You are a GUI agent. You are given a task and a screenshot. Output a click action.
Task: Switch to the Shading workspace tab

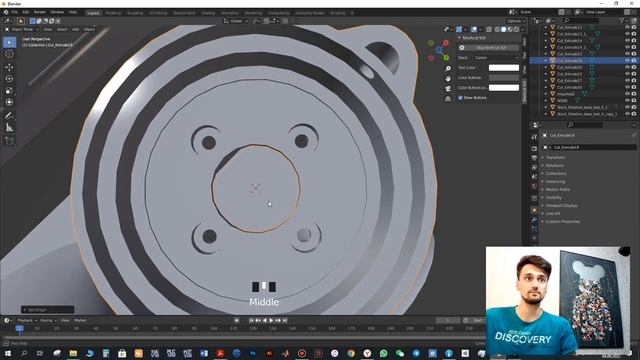tap(207, 13)
